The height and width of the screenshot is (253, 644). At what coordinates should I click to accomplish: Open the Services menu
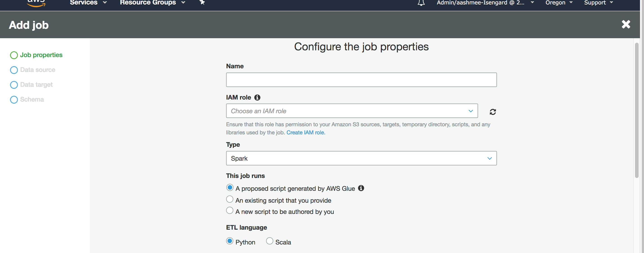click(88, 3)
